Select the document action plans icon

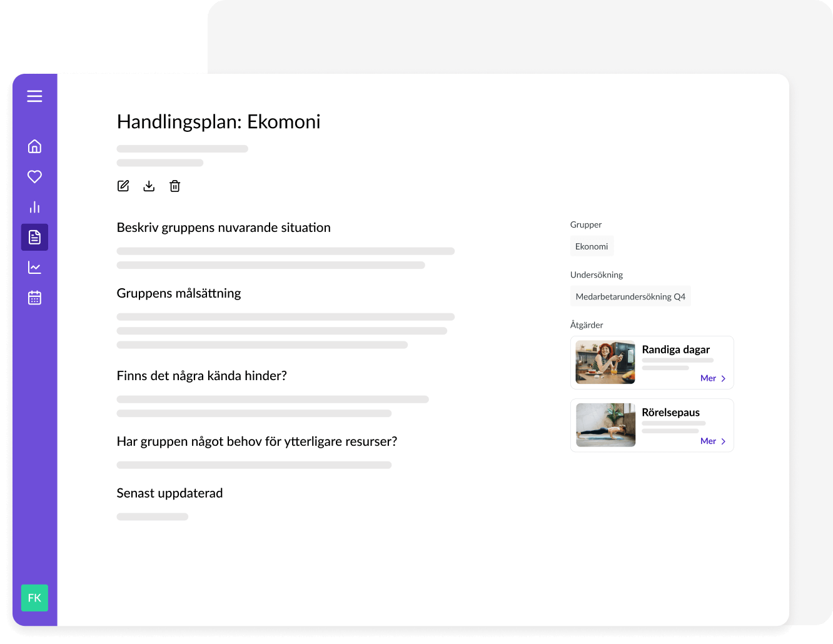click(x=34, y=237)
